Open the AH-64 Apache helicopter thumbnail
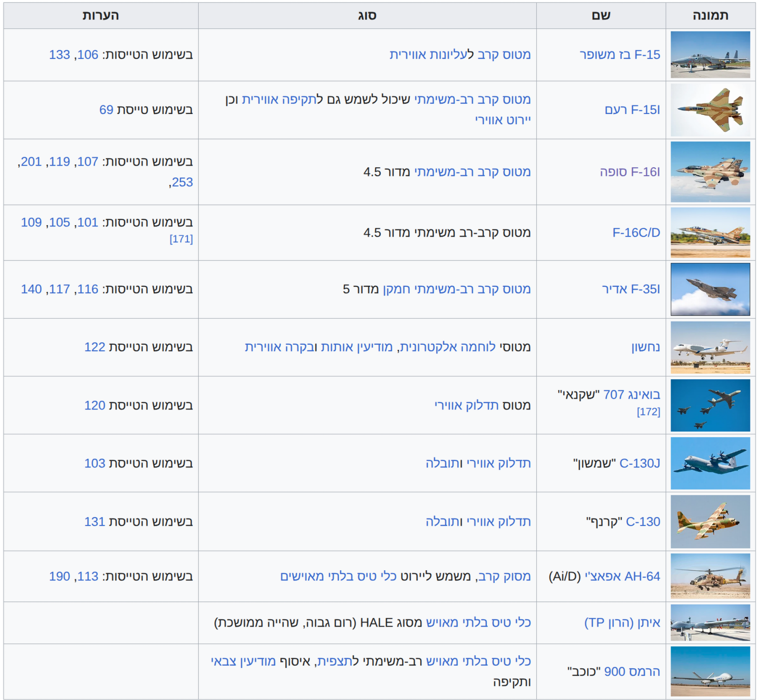 tap(710, 576)
